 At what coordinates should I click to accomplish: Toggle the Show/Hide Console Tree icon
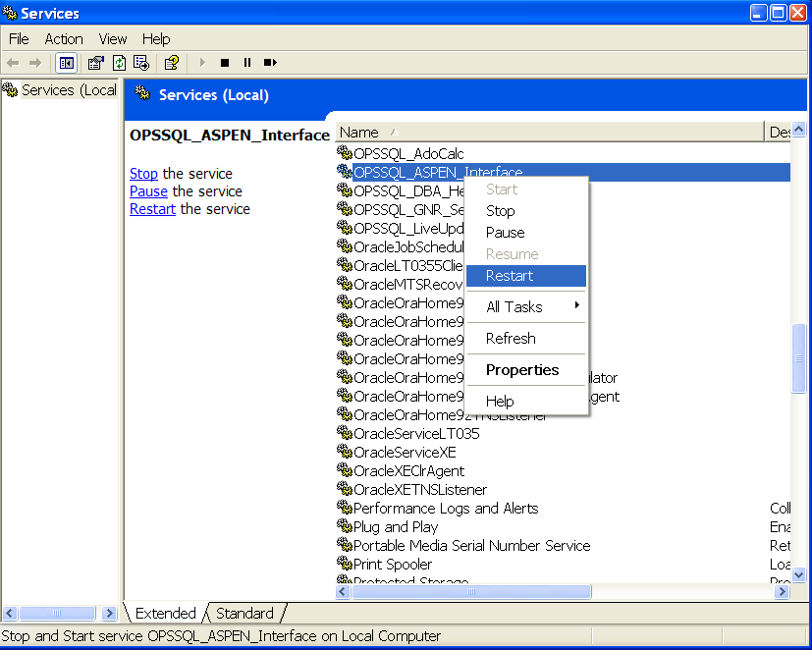click(x=67, y=63)
